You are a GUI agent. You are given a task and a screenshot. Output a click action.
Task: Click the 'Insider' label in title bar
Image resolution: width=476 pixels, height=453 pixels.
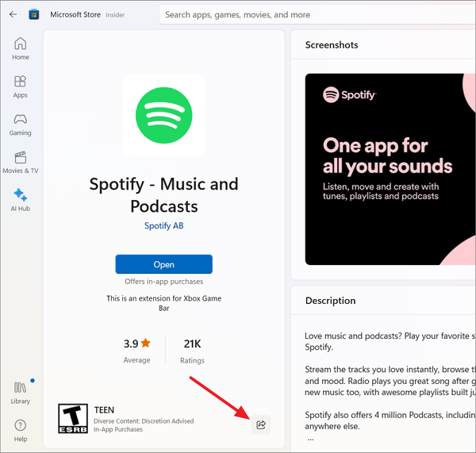(x=115, y=15)
